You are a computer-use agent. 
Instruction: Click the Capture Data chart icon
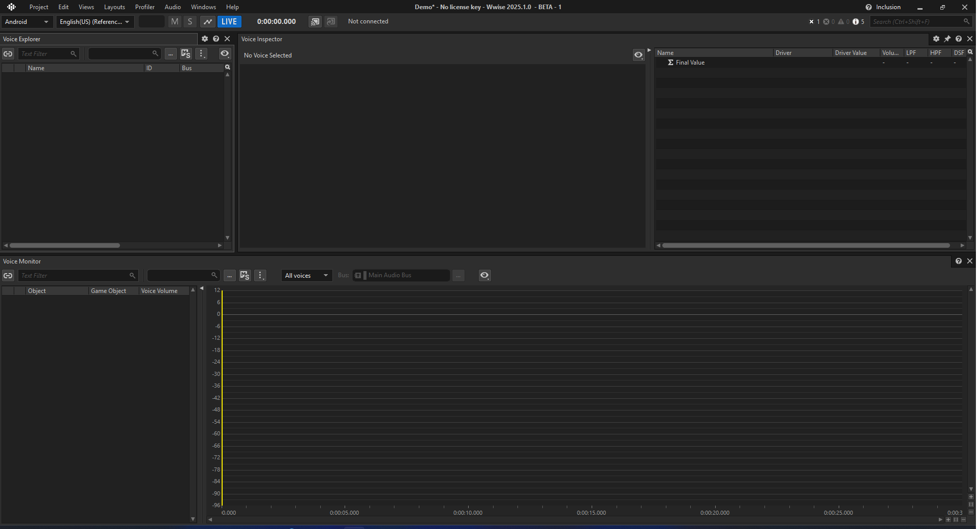click(x=207, y=21)
